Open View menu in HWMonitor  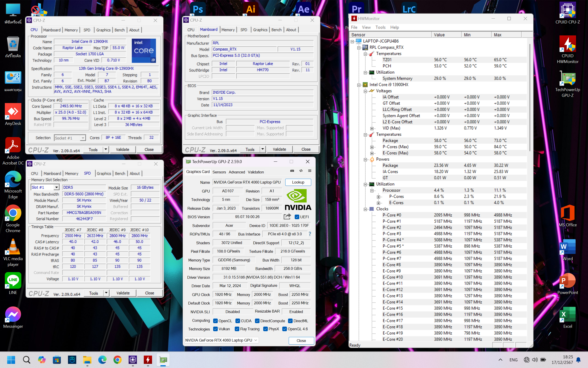(366, 27)
